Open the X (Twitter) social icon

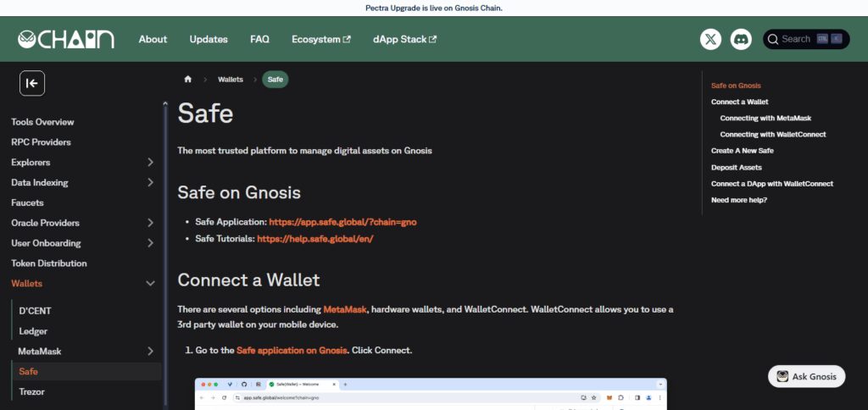coord(711,39)
